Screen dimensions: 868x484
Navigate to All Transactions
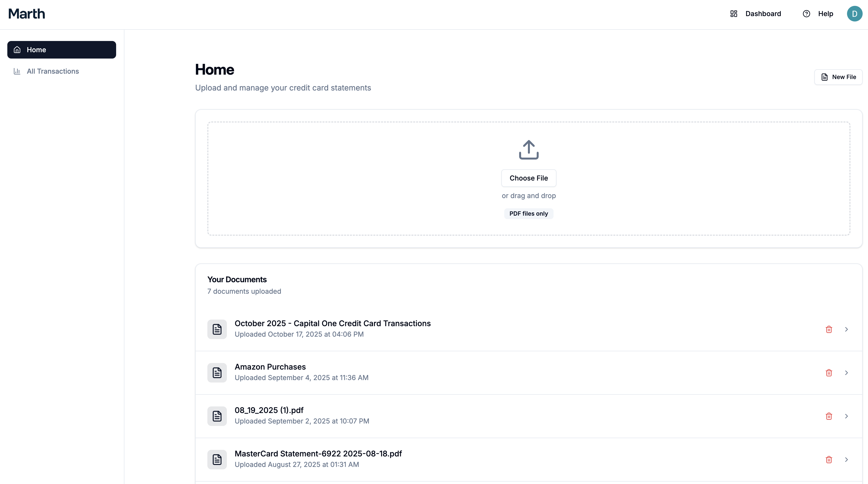point(52,71)
